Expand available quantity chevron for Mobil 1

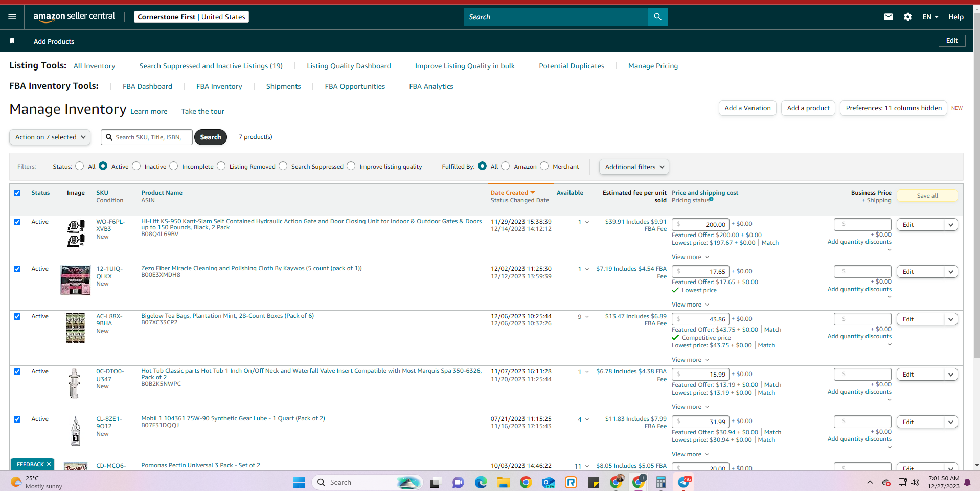tap(587, 419)
